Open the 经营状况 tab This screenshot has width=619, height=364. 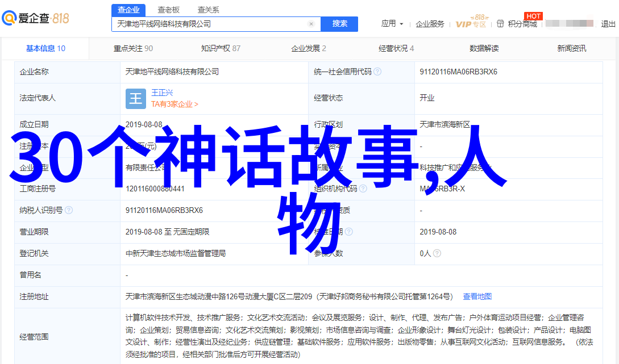pyautogui.click(x=396, y=48)
